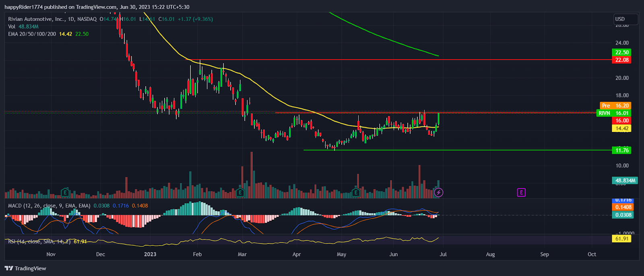
Task: Click the 48.834M volume label on axis
Action: pyautogui.click(x=625, y=181)
